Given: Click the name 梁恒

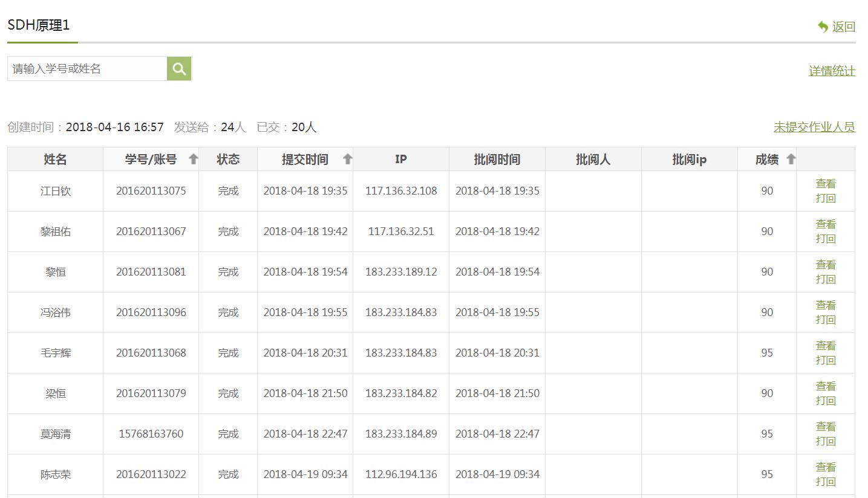Looking at the screenshot, I should (56, 393).
